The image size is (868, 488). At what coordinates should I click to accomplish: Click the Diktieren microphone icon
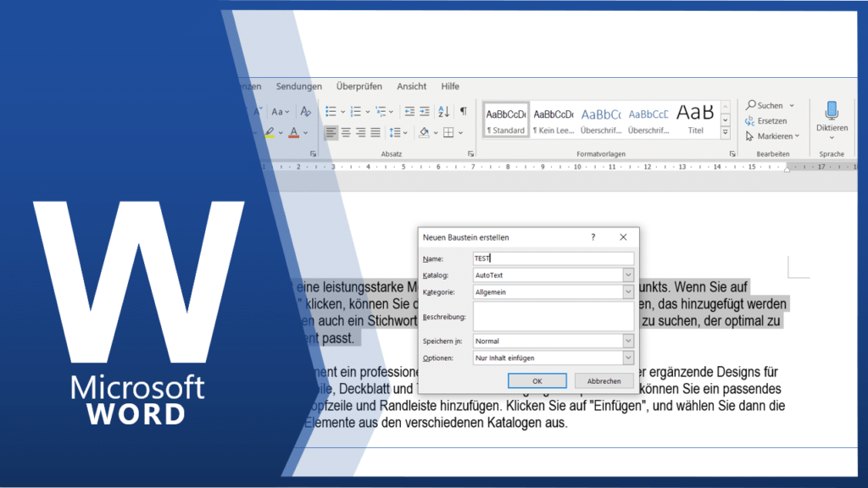tap(832, 111)
